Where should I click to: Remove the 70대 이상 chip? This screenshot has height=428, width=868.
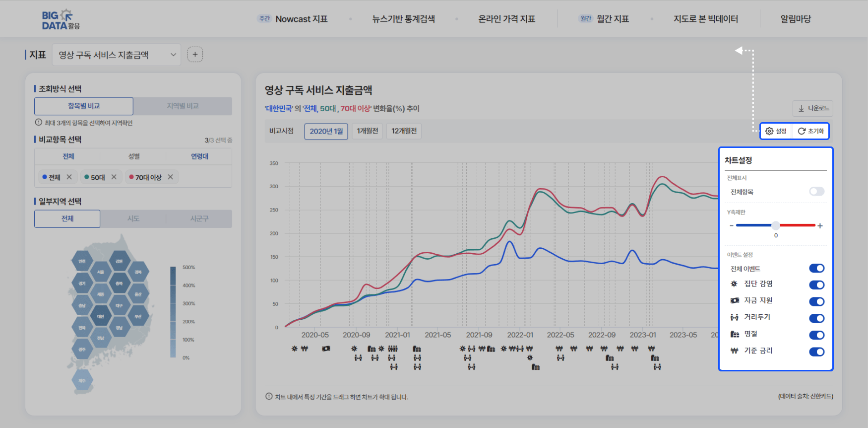pos(171,177)
